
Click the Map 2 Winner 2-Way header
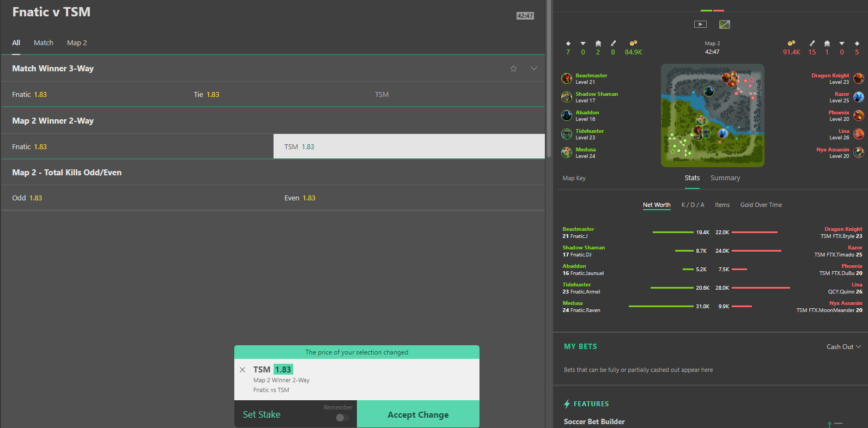pyautogui.click(x=273, y=121)
